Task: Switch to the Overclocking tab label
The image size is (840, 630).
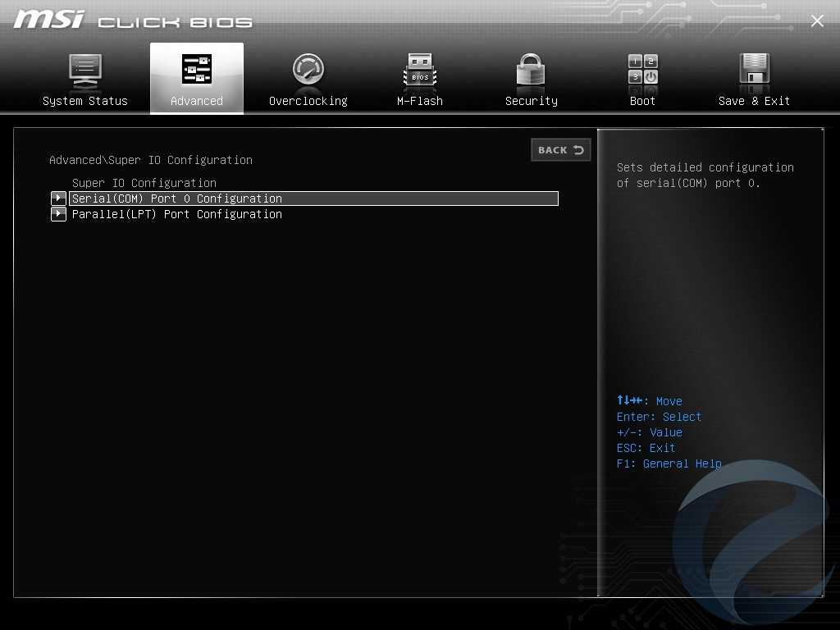Action: pos(308,101)
